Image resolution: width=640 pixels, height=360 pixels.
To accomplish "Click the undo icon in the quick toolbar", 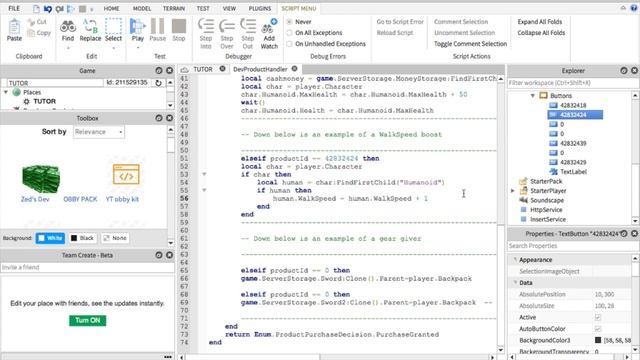I will pos(48,9).
